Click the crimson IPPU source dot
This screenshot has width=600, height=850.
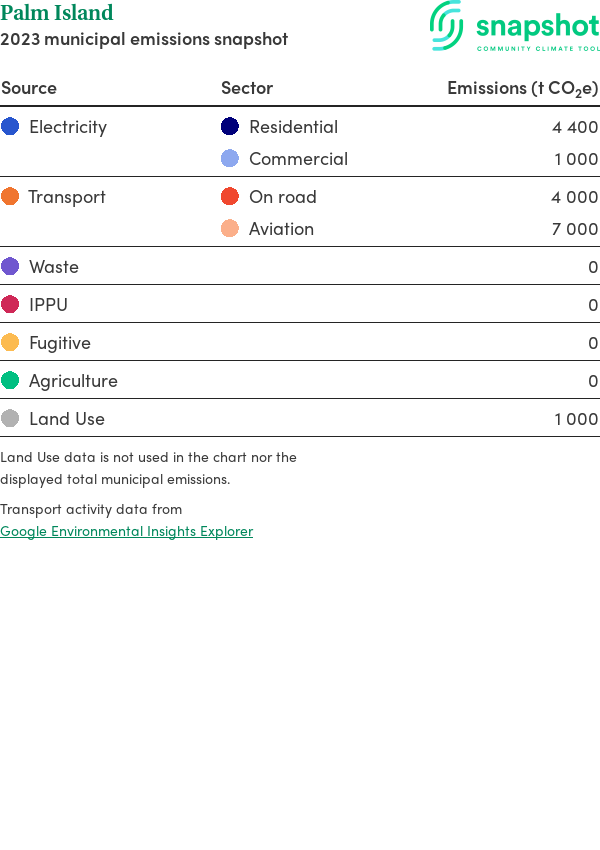[10, 305]
